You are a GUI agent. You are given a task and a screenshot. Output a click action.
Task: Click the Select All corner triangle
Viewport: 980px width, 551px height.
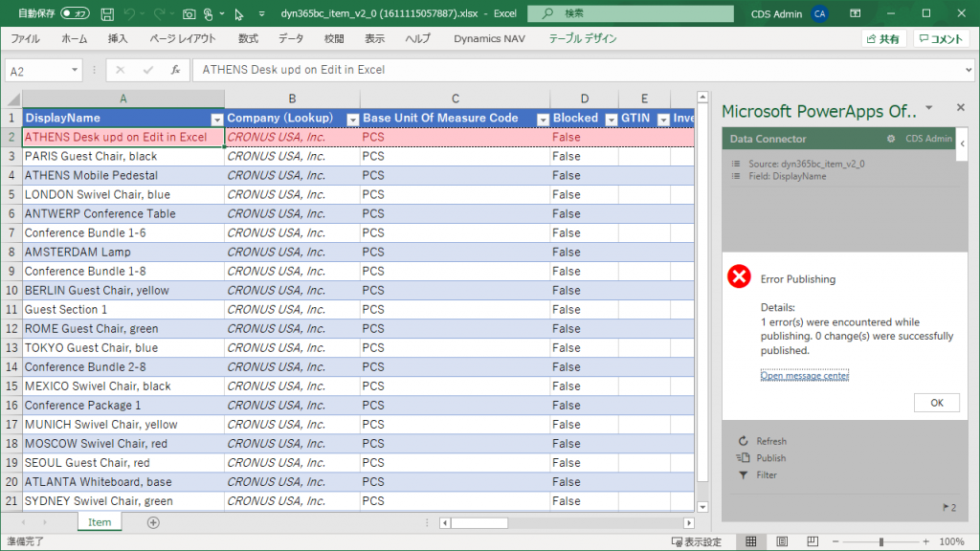[11, 99]
